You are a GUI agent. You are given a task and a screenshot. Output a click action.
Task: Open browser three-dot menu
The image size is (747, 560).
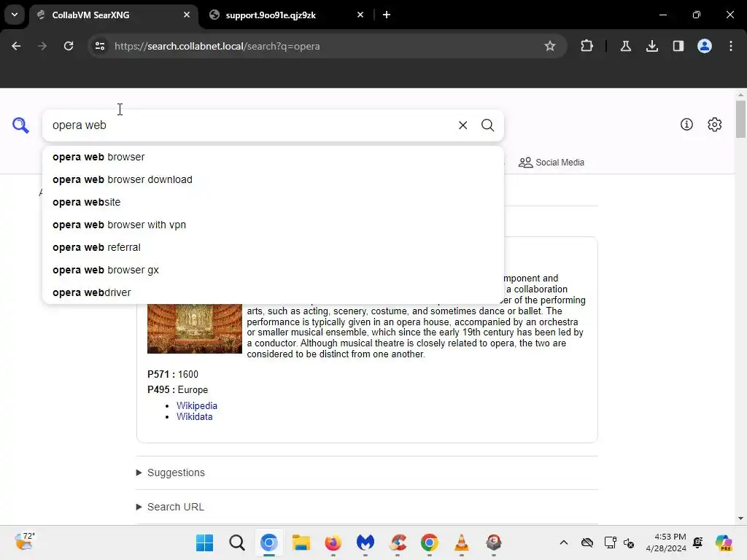coord(730,46)
